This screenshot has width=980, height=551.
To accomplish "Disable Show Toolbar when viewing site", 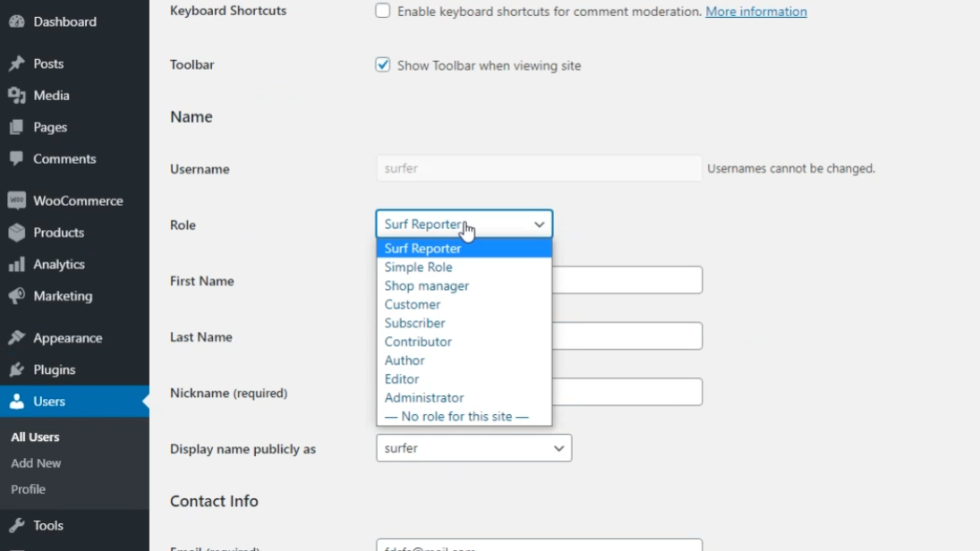I will (x=383, y=64).
